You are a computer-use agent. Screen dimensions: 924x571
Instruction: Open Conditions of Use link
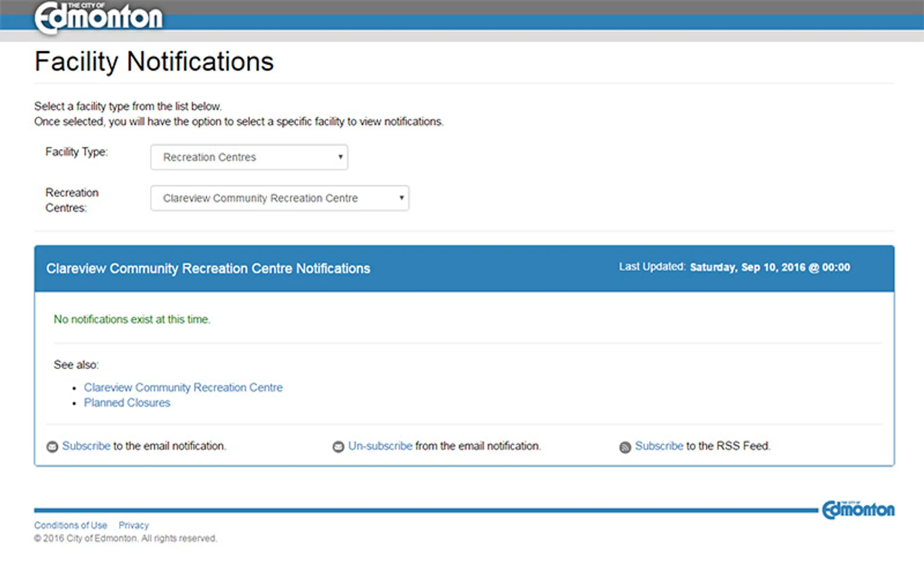pos(70,525)
